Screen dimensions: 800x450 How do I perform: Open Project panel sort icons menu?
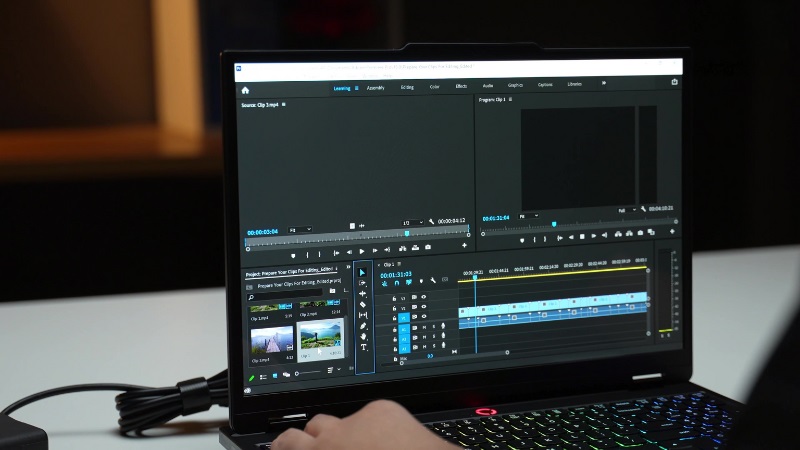(330, 370)
